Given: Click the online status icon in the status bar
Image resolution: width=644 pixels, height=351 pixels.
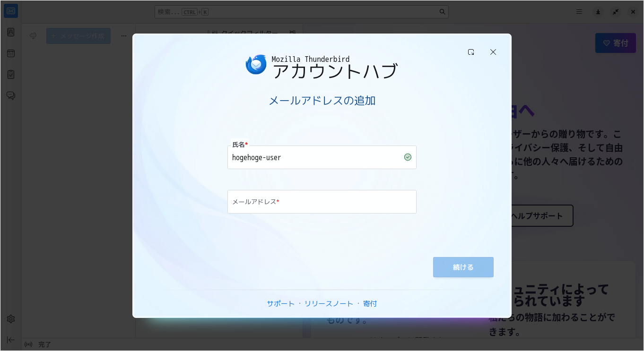Looking at the screenshot, I should pyautogui.click(x=28, y=344).
